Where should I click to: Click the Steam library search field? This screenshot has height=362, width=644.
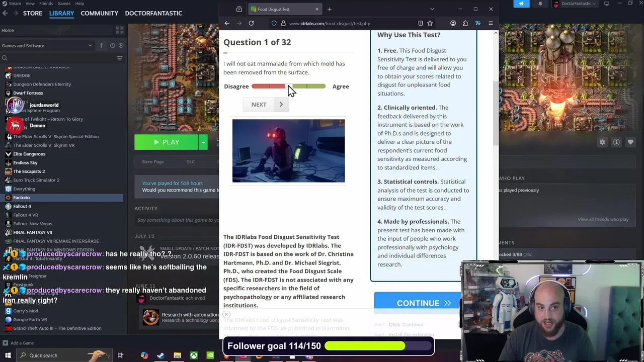click(58, 58)
